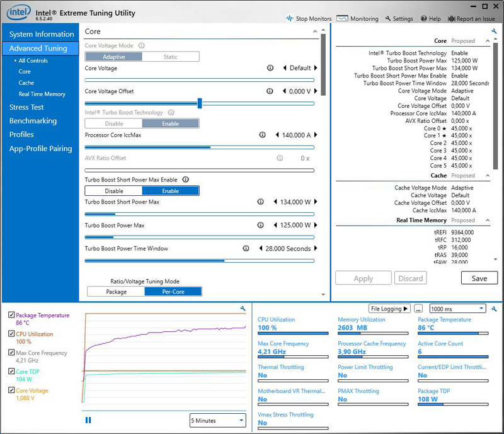Screen dimensions: 504x434
Task: Toggle the Max Core Frequency checkbox
Action: 11,352
